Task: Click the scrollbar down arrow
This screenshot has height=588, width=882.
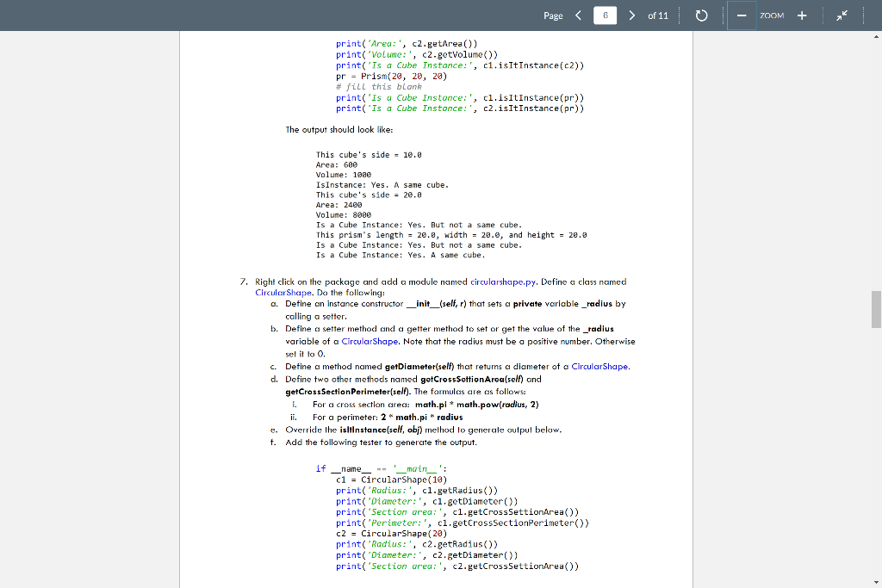Action: coord(876,582)
